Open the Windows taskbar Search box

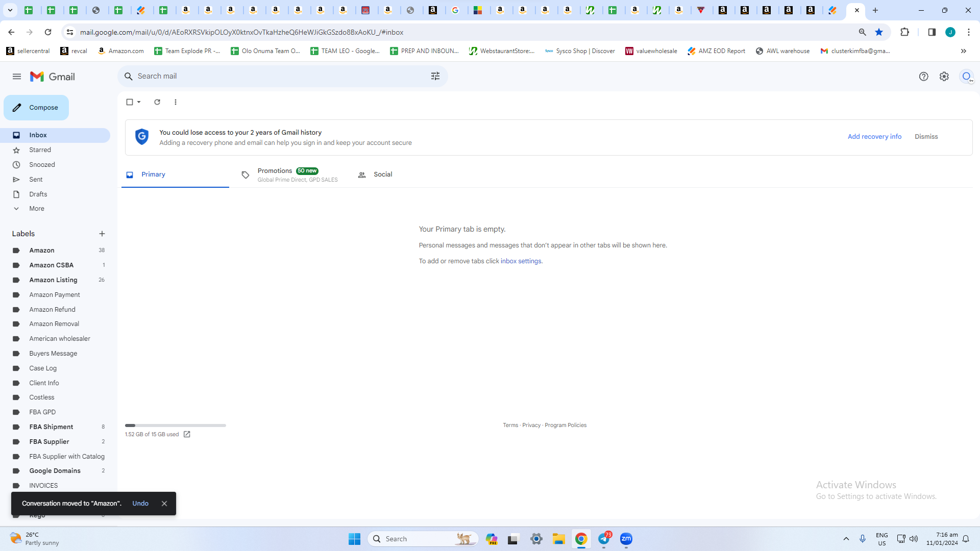pyautogui.click(x=423, y=539)
